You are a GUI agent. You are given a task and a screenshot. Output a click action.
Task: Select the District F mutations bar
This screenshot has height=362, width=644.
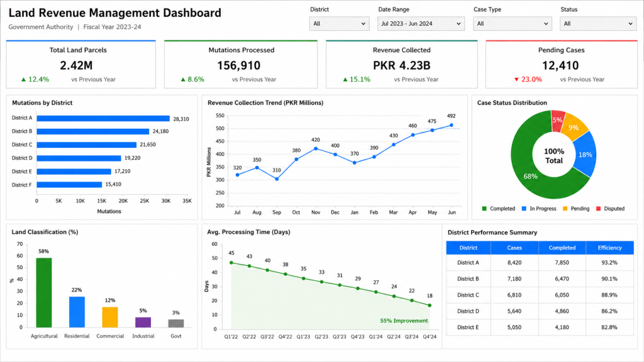click(x=69, y=185)
